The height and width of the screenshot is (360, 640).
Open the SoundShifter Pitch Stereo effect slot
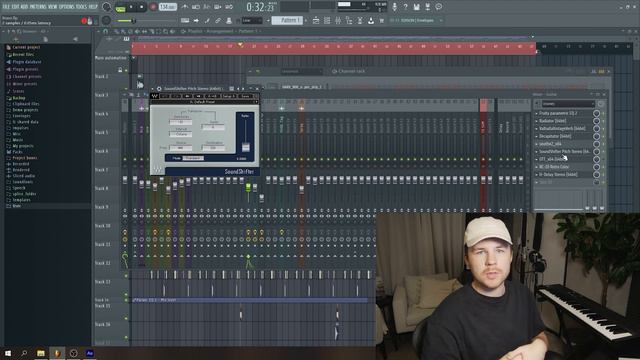tap(564, 151)
